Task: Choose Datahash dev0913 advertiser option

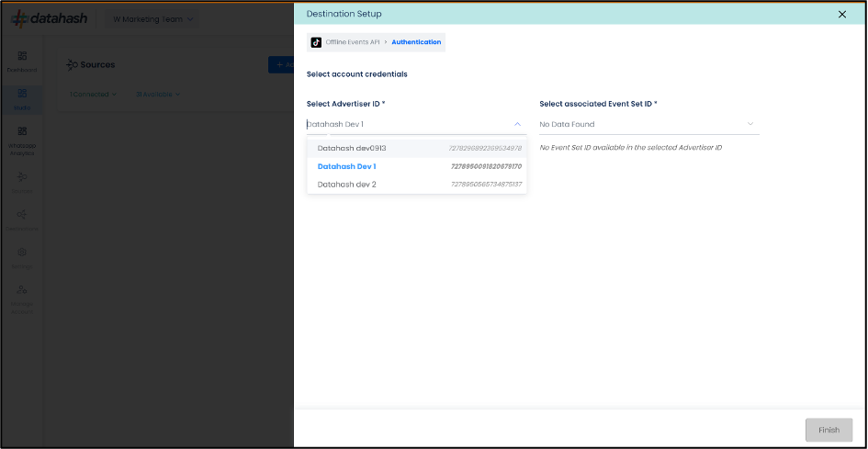Action: (x=417, y=149)
